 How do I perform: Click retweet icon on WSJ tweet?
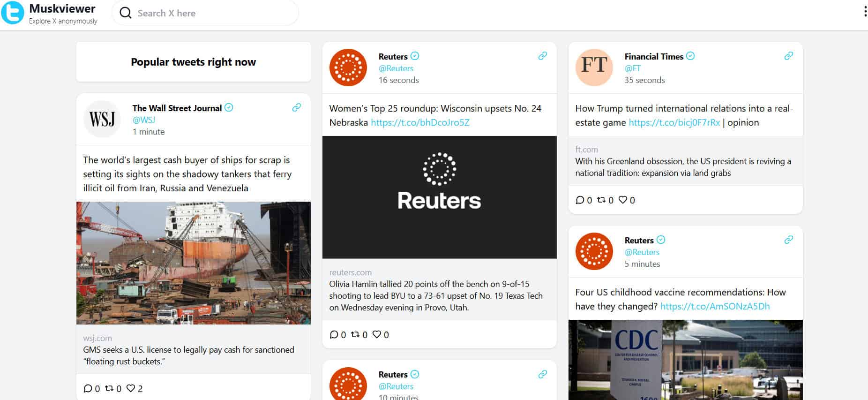(109, 388)
